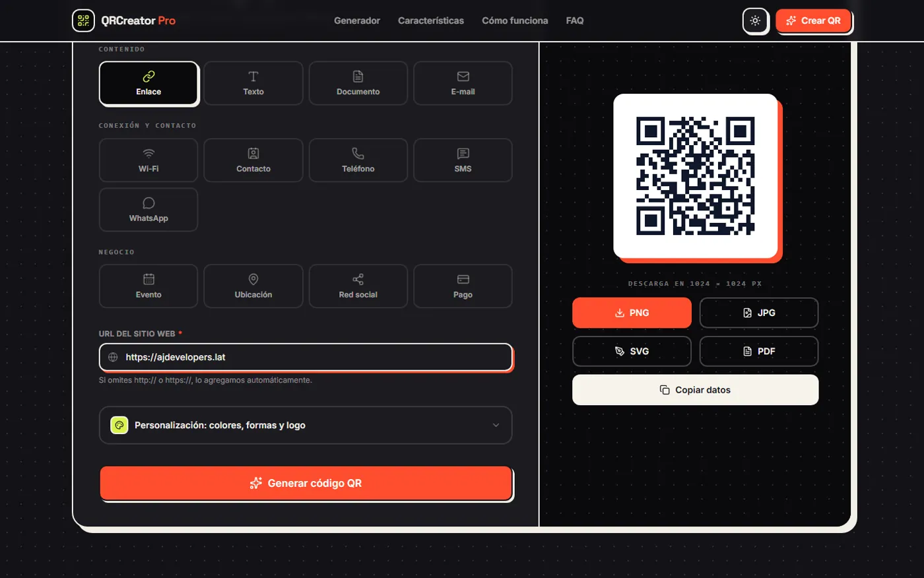Select the Wi-Fi QR type
This screenshot has height=578, width=924.
[148, 160]
